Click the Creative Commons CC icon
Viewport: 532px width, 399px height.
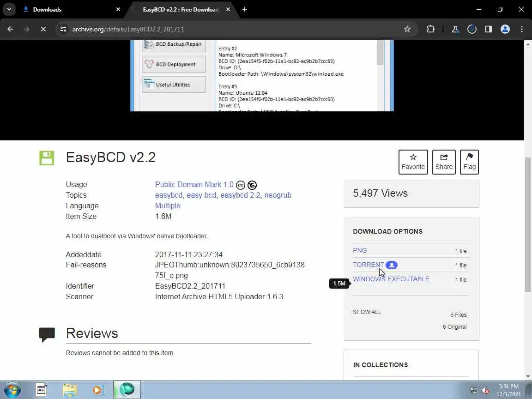[x=241, y=185]
